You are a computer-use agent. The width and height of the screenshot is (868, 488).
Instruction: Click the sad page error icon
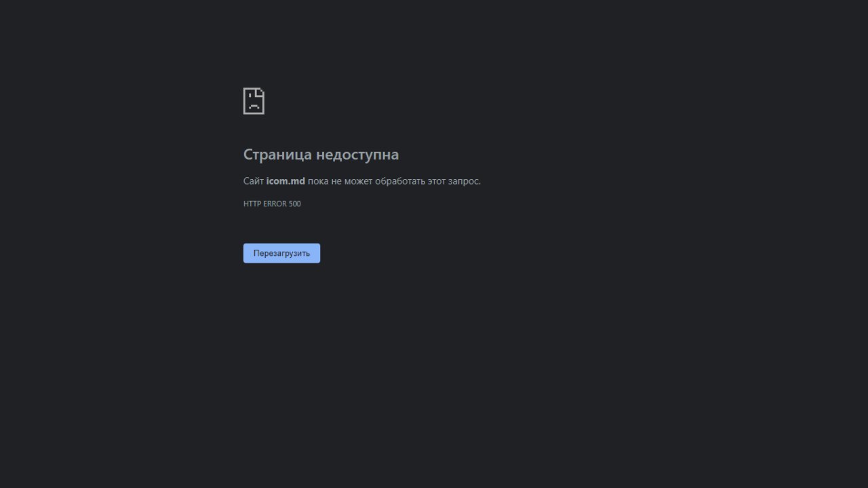(254, 101)
